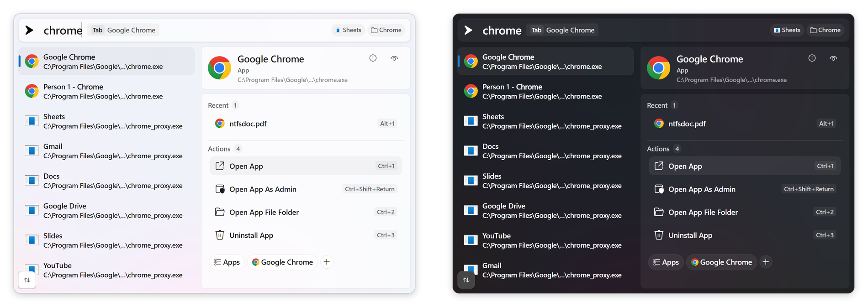
Task: Select Google Chrome result in light list
Action: [x=106, y=61]
